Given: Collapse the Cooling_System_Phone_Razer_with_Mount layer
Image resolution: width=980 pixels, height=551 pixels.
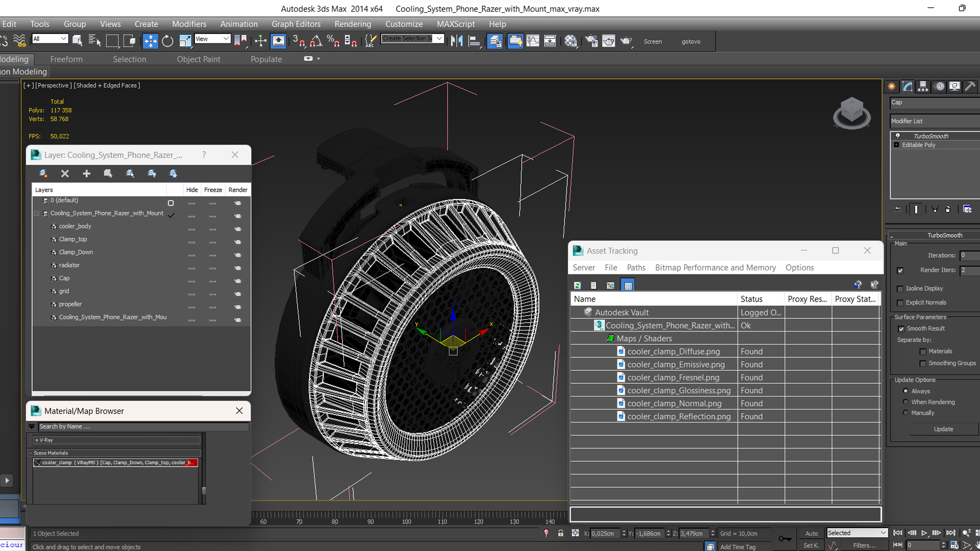Looking at the screenshot, I should click(x=37, y=213).
